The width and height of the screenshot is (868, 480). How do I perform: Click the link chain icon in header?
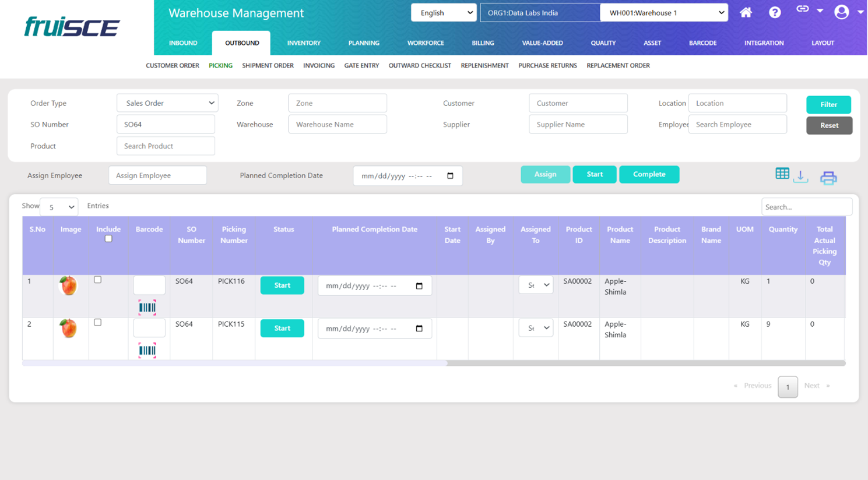click(803, 9)
